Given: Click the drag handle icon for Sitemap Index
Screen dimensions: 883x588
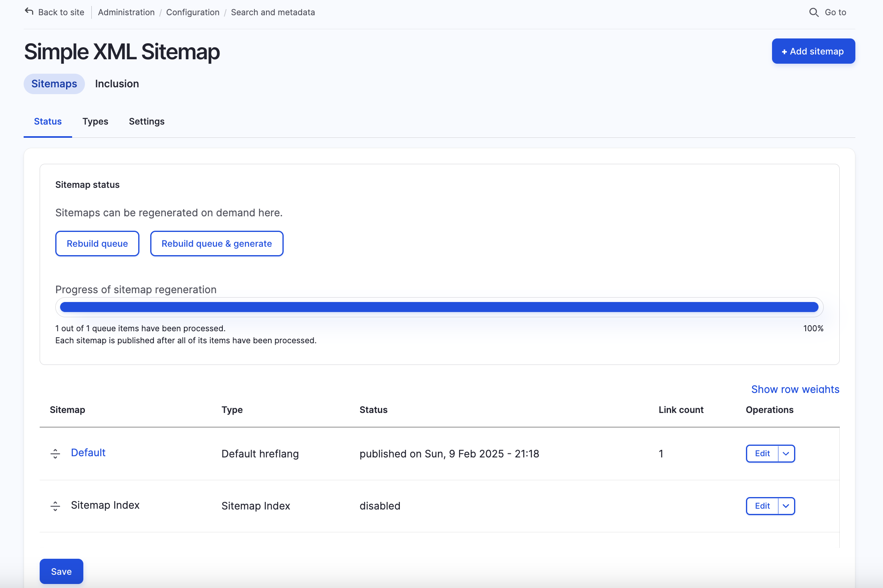Looking at the screenshot, I should tap(56, 505).
